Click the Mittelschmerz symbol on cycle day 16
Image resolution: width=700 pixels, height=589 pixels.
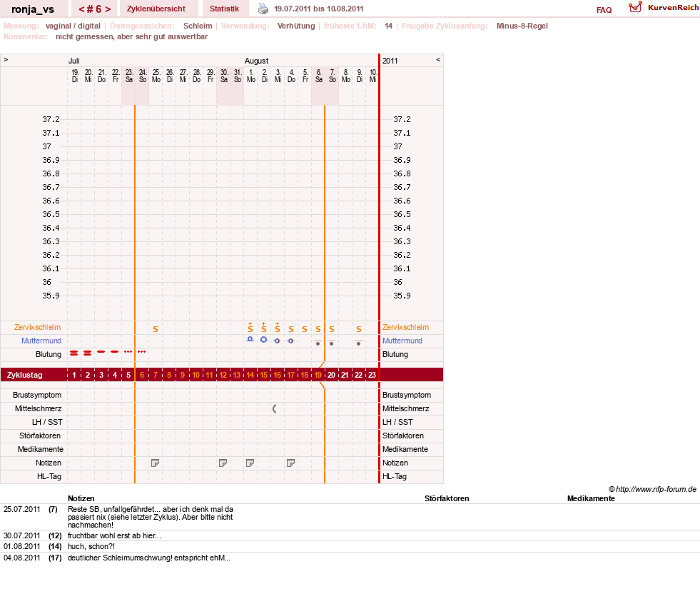tap(275, 408)
